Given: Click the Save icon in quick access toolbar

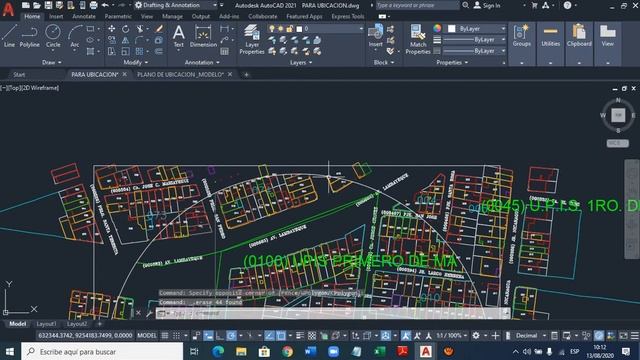Looking at the screenshot, I should pyautogui.click(x=48, y=5).
